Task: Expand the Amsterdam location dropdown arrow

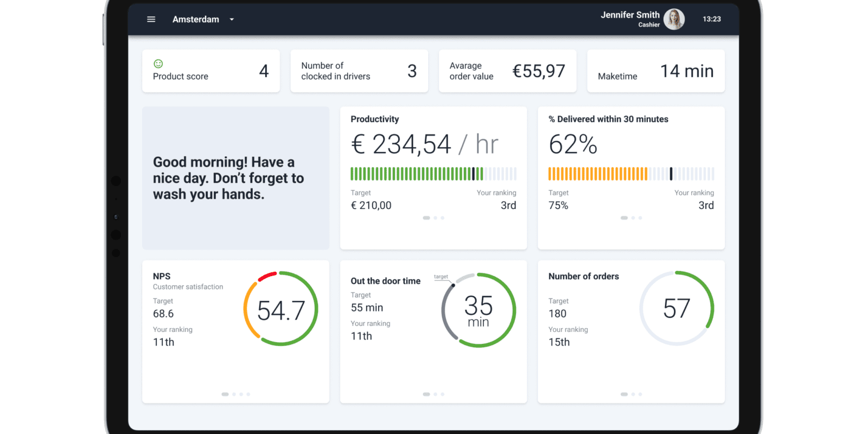Action: 232,20
